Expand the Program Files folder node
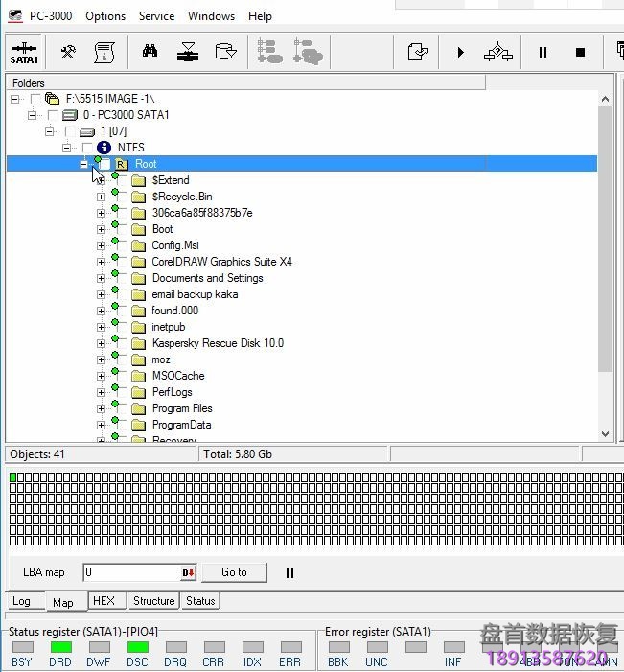Viewport: 624px width, 672px height. (x=101, y=408)
